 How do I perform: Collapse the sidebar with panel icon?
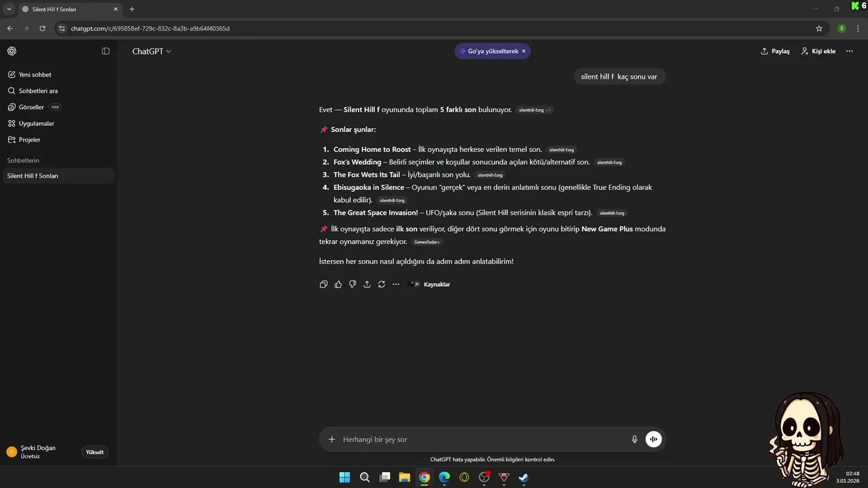click(106, 51)
